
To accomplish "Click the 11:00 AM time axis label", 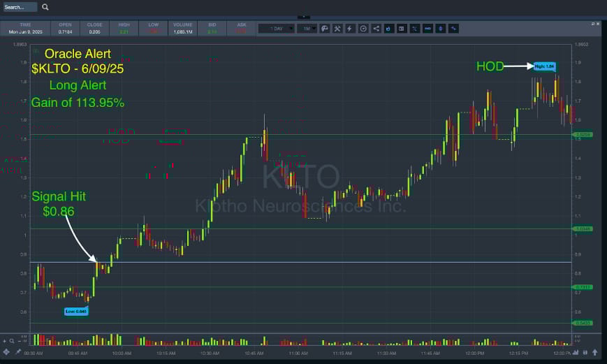I will [298, 353].
